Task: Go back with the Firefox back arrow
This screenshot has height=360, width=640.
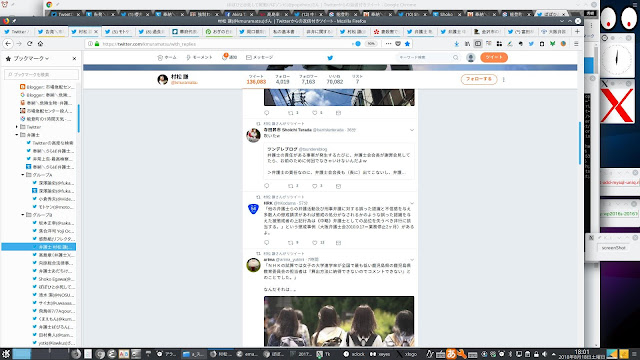Action: click(x=8, y=44)
